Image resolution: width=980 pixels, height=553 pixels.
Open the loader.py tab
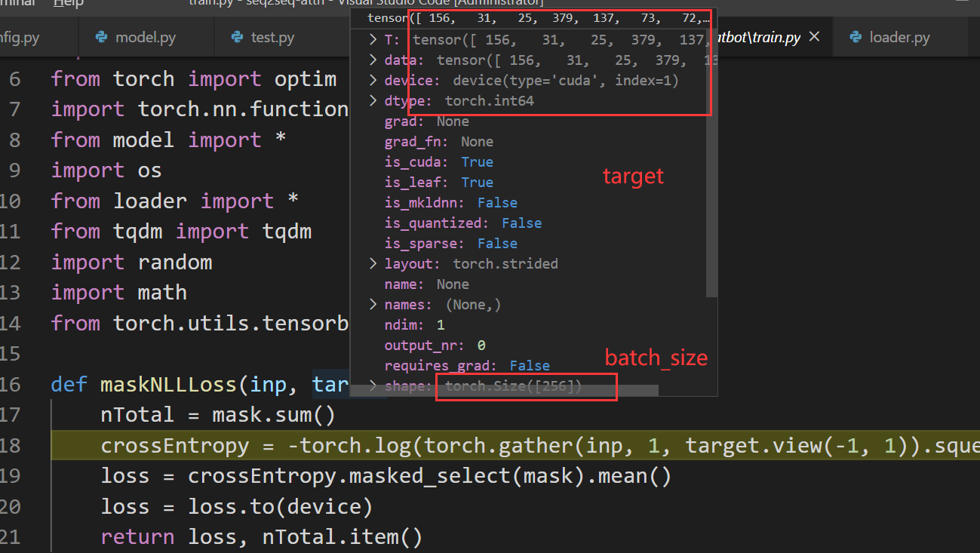[899, 37]
